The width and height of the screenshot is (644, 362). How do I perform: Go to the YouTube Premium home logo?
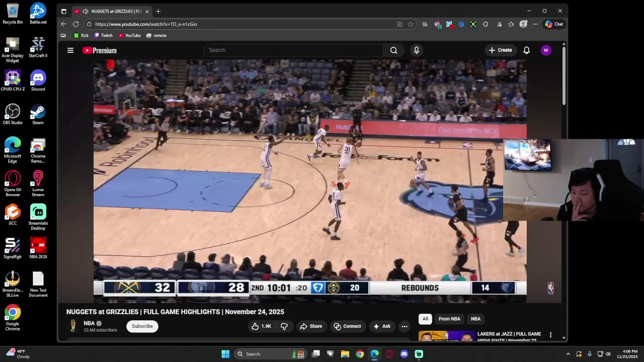pyautogui.click(x=100, y=50)
